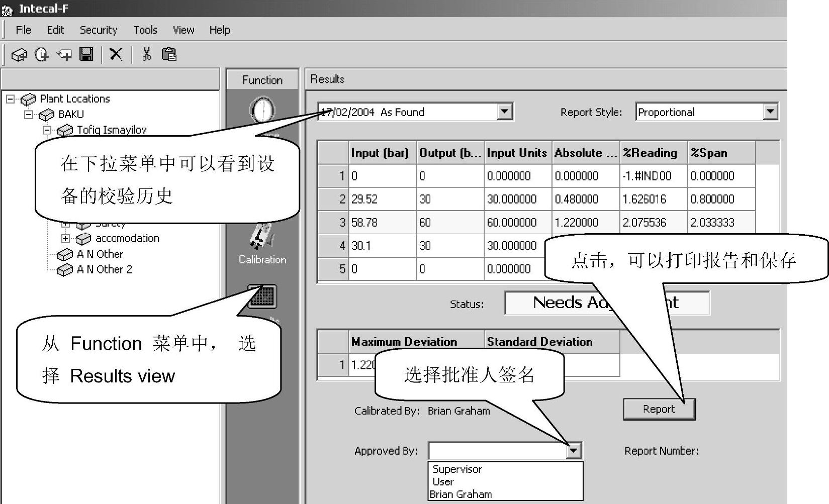Screen dimensions: 829x504
Task: Click the Needs Adjustment status field
Action: (x=607, y=303)
